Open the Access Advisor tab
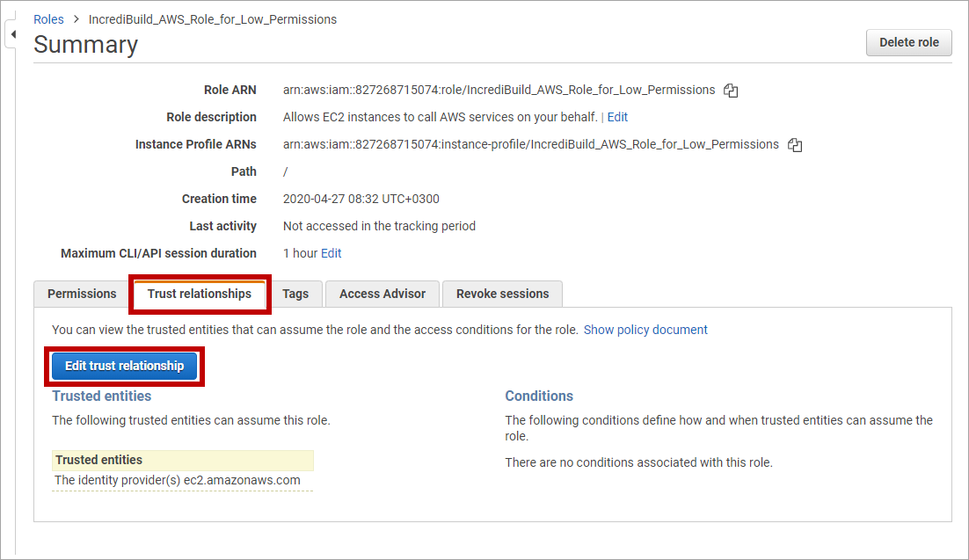The height and width of the screenshot is (560, 969). click(x=382, y=294)
